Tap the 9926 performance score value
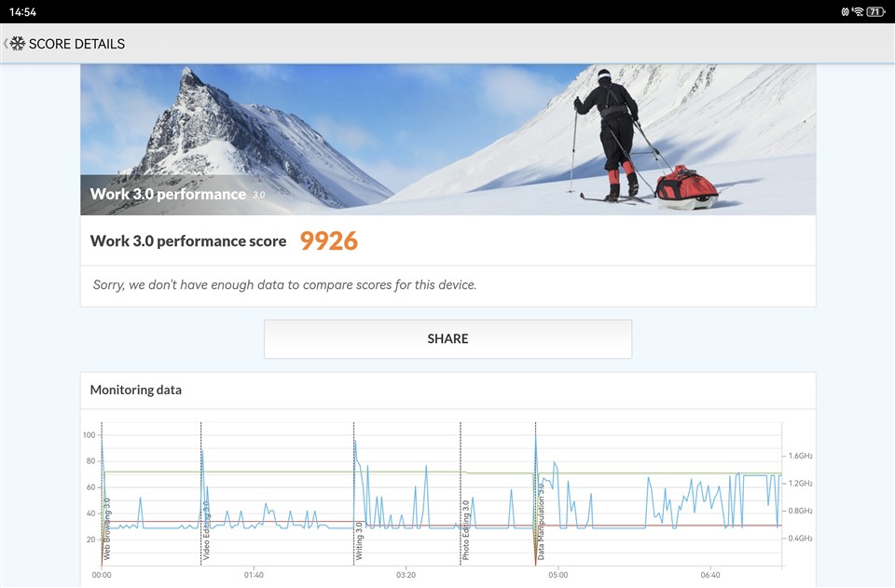 click(x=328, y=241)
